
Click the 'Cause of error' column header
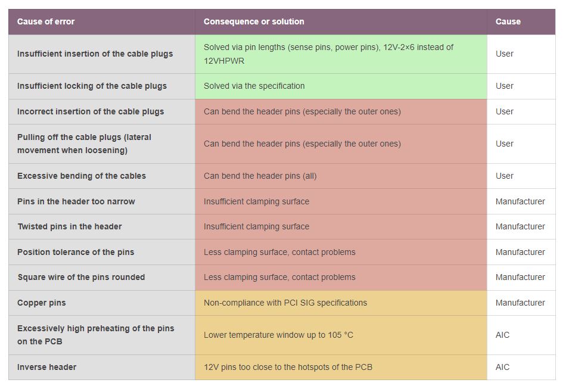click(x=102, y=21)
